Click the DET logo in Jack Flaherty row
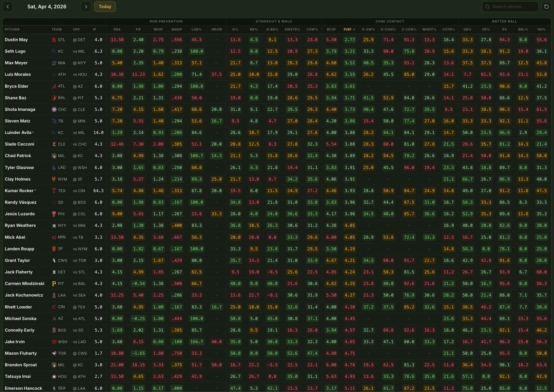 click(54, 272)
